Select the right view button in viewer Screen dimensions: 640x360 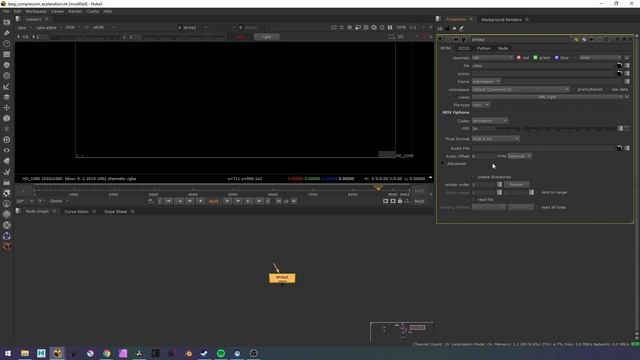[267, 37]
